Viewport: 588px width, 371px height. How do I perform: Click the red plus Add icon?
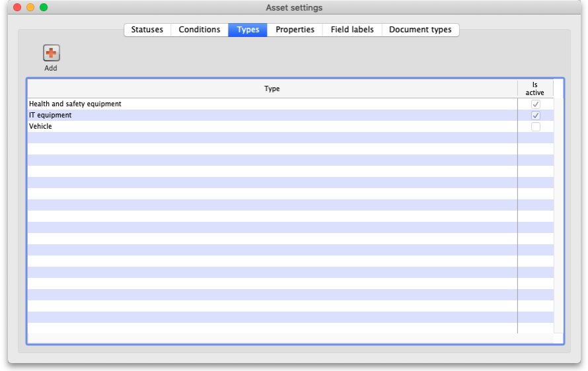point(51,53)
